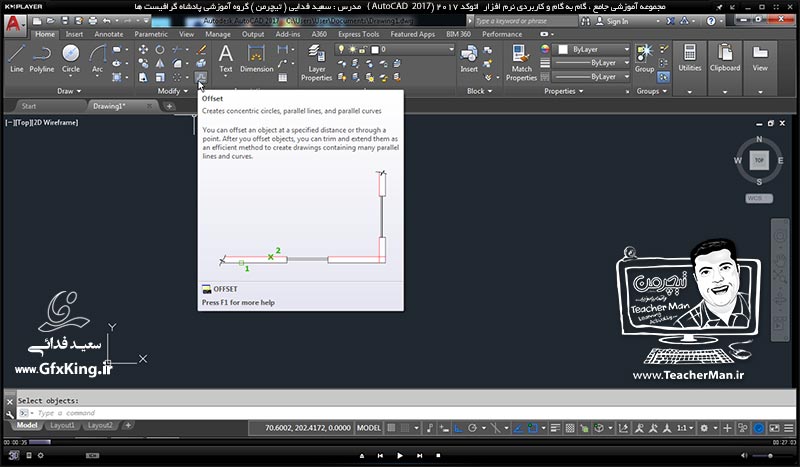Toggle MODEL space button in status bar

click(x=368, y=428)
